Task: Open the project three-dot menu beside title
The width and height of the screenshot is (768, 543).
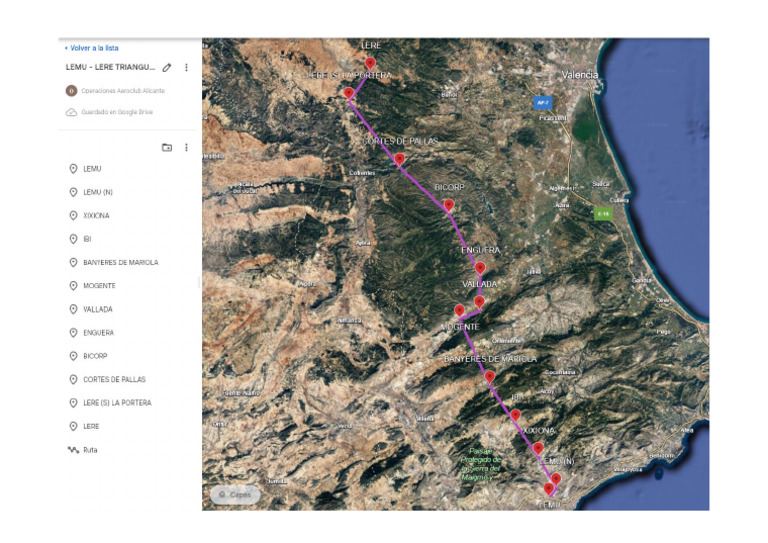Action: point(186,68)
